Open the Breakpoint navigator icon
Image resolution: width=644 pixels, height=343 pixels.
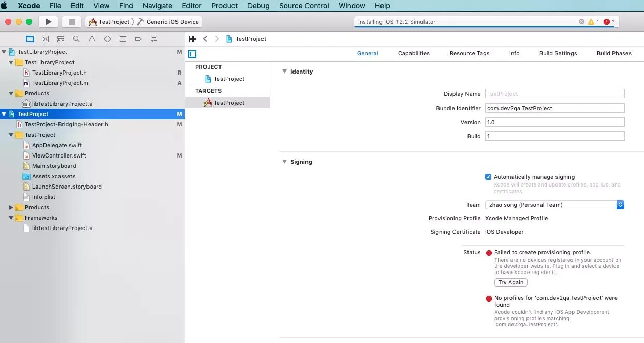[138, 39]
